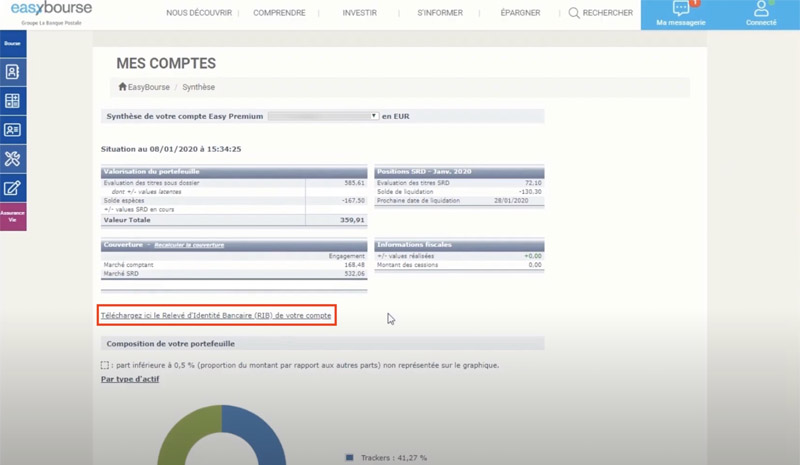Image resolution: width=800 pixels, height=465 pixels.
Task: Click Synthèse breadcrumb item
Action: 198,87
